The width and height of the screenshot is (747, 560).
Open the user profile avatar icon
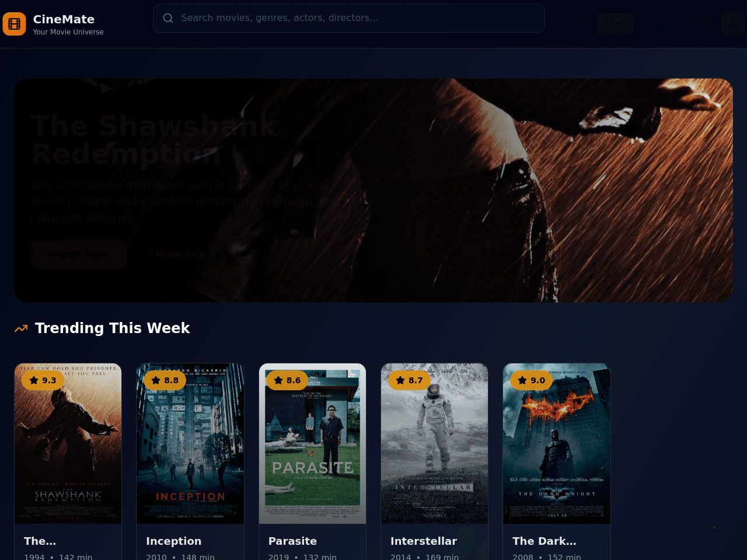point(732,24)
